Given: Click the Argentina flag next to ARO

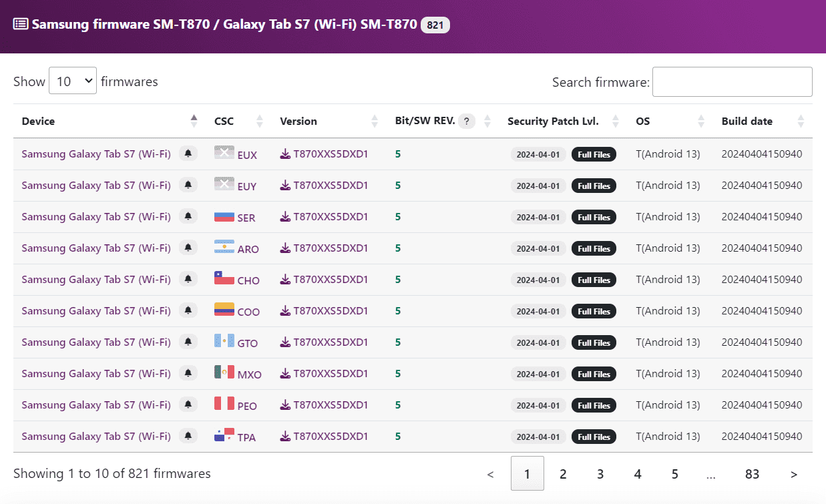Looking at the screenshot, I should click(x=224, y=247).
